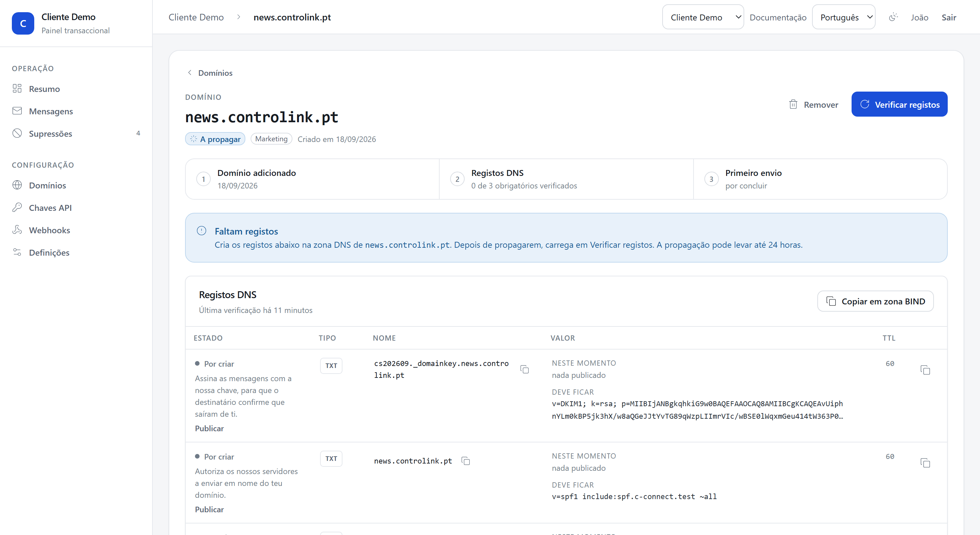Click the Chaves API key icon
The height and width of the screenshot is (535, 980).
click(17, 208)
